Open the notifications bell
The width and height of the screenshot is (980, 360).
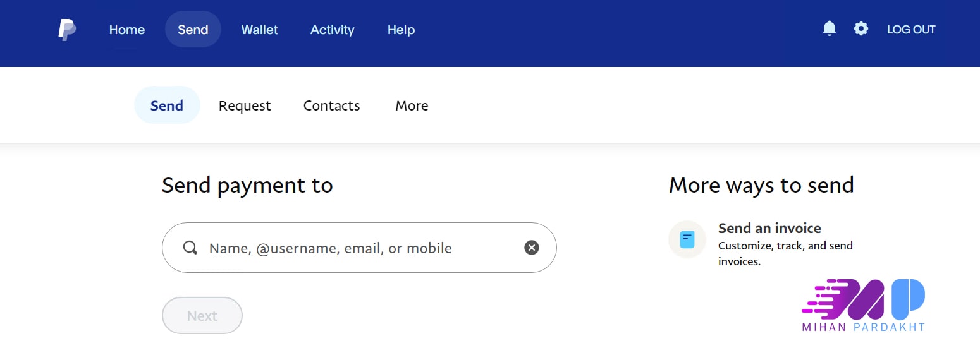tap(830, 29)
